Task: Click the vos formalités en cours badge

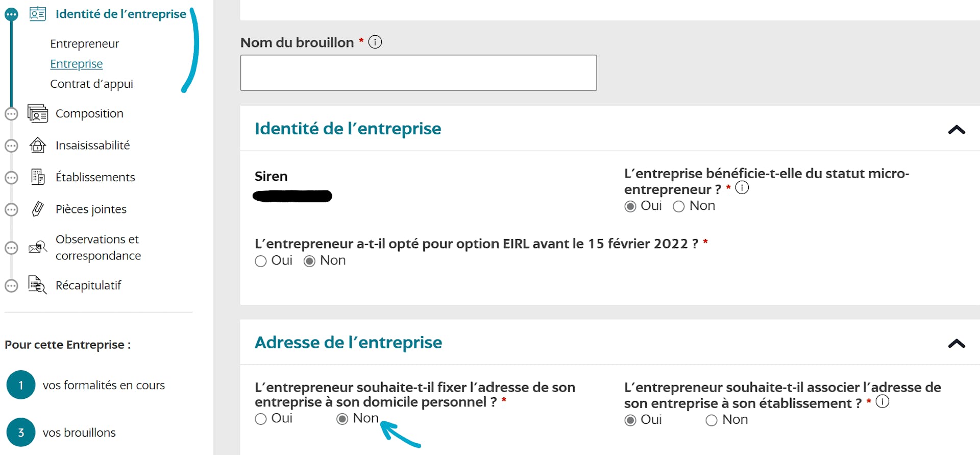Action: click(20, 385)
